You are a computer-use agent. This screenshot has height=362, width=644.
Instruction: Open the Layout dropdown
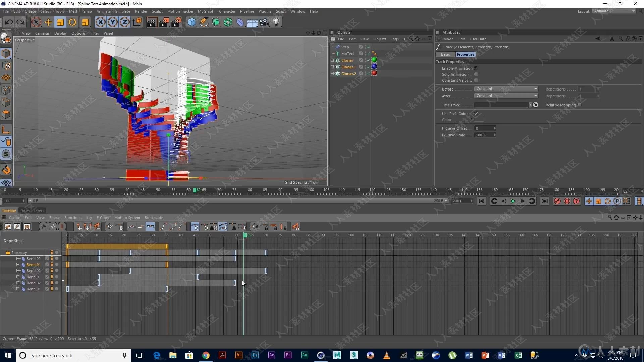click(x=614, y=11)
